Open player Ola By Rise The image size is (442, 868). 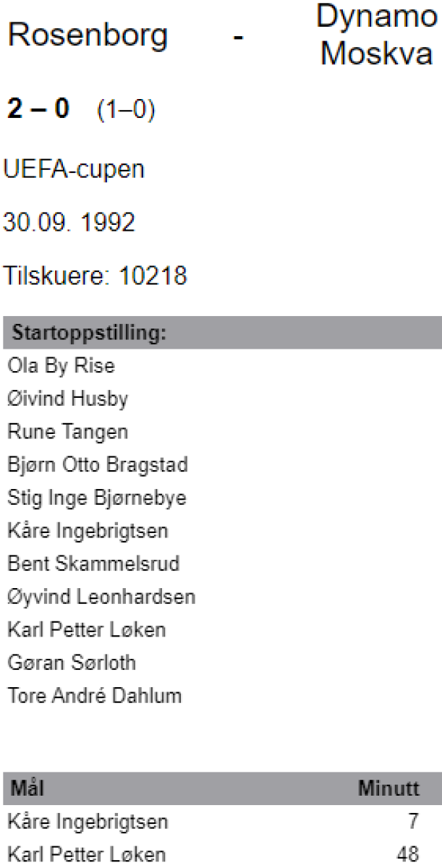(60, 366)
